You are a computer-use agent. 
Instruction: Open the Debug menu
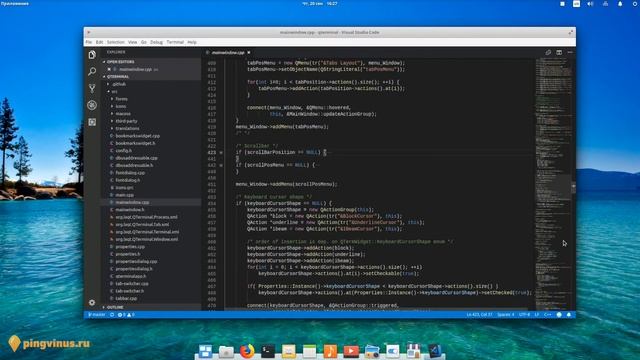click(x=156, y=42)
